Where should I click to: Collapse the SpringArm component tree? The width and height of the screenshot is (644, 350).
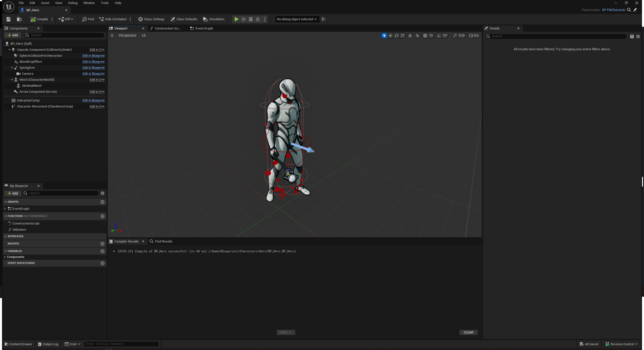[12, 68]
